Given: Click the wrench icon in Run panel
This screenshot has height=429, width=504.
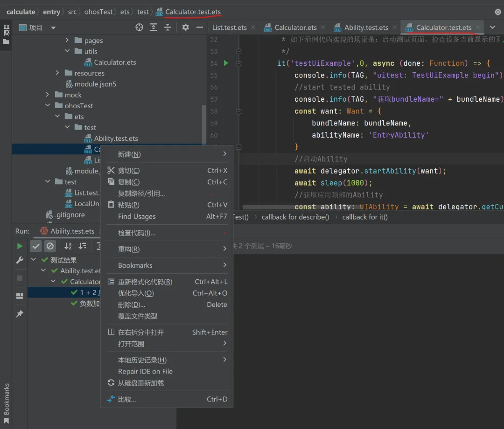Looking at the screenshot, I should point(20,260).
